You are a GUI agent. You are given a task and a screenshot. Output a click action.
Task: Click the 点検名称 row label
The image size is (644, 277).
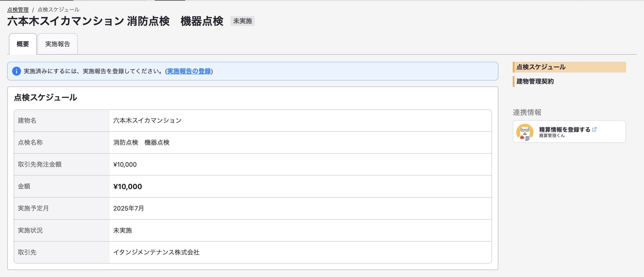tap(30, 142)
